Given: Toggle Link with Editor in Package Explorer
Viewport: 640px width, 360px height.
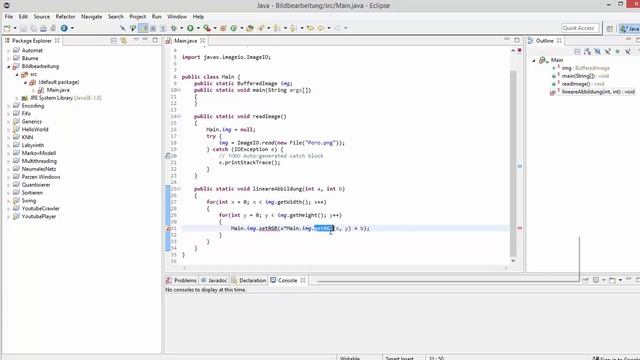Looking at the screenshot, I should point(124,40).
